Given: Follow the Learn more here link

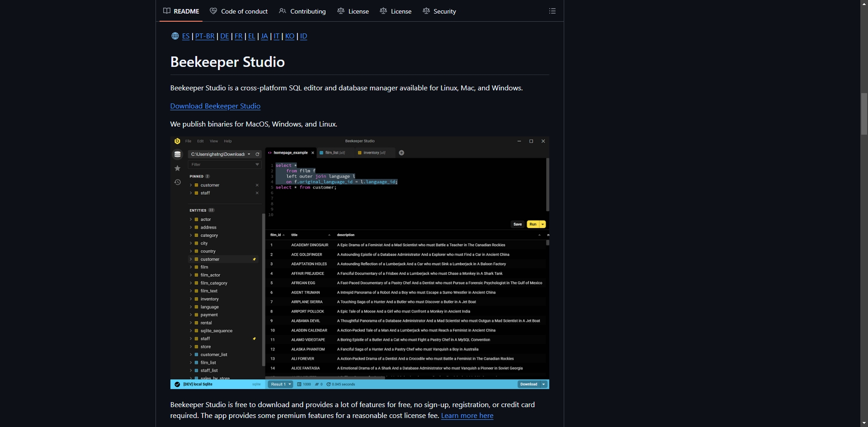Looking at the screenshot, I should [x=467, y=416].
